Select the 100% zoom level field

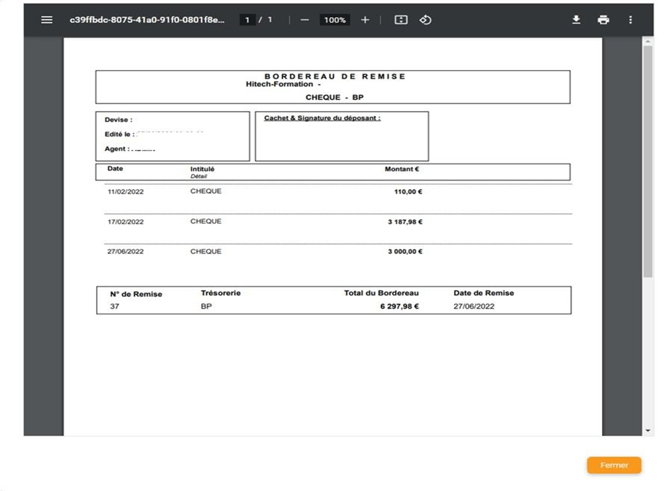coord(335,20)
